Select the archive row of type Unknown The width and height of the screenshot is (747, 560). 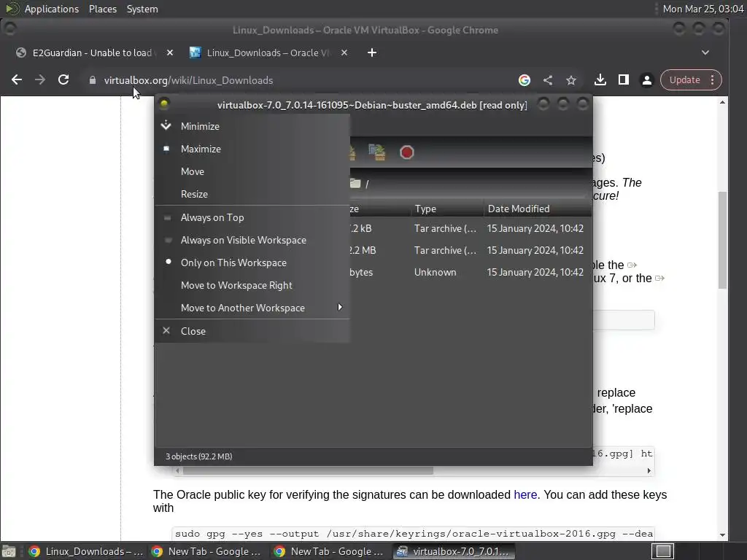click(471, 273)
